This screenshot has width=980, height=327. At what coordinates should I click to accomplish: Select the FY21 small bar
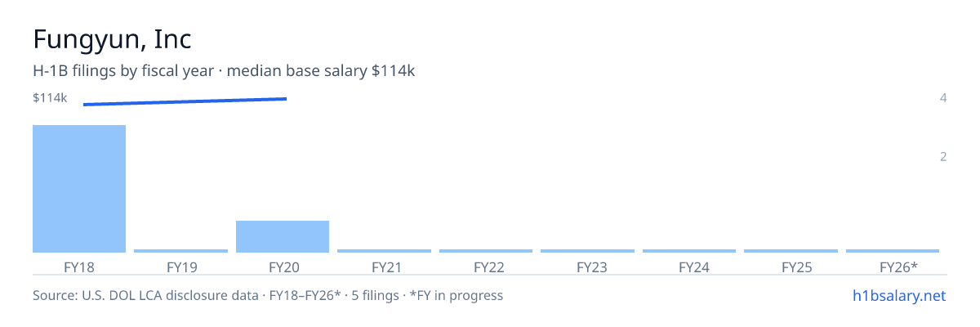pos(384,251)
